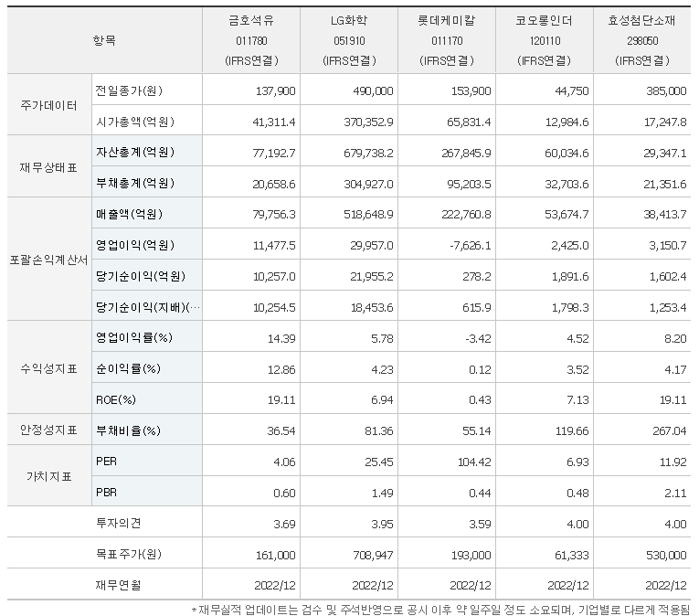Select target price 530,000
This screenshot has height=616, width=699.
point(666,555)
